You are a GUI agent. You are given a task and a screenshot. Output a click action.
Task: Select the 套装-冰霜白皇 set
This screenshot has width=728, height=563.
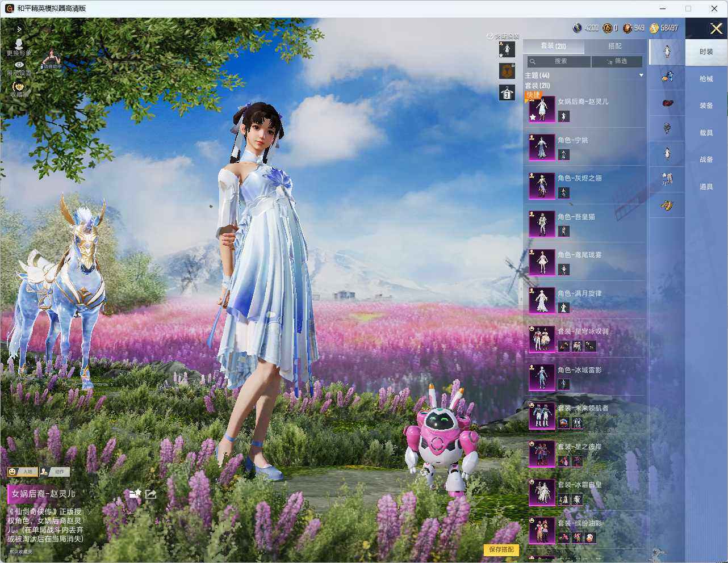pyautogui.click(x=585, y=492)
